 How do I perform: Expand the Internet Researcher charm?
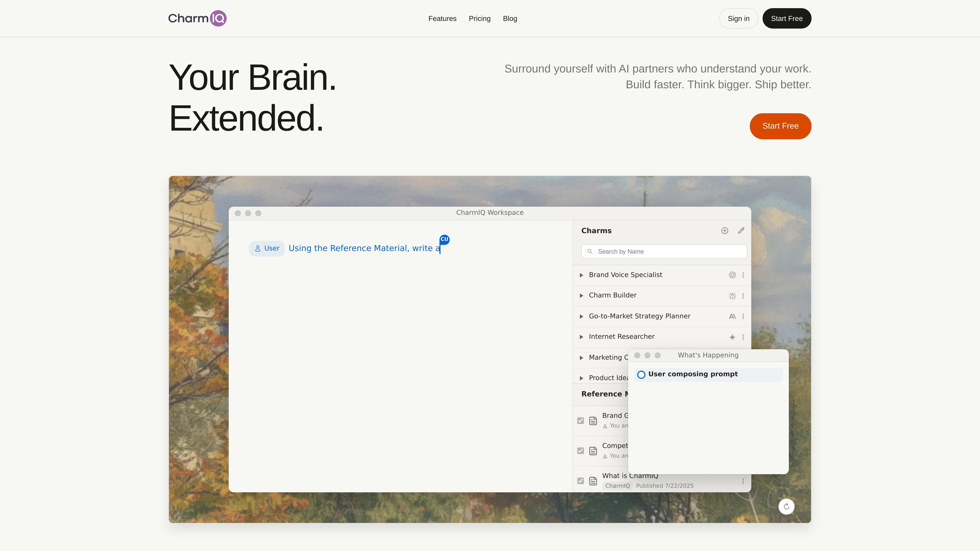click(x=581, y=337)
